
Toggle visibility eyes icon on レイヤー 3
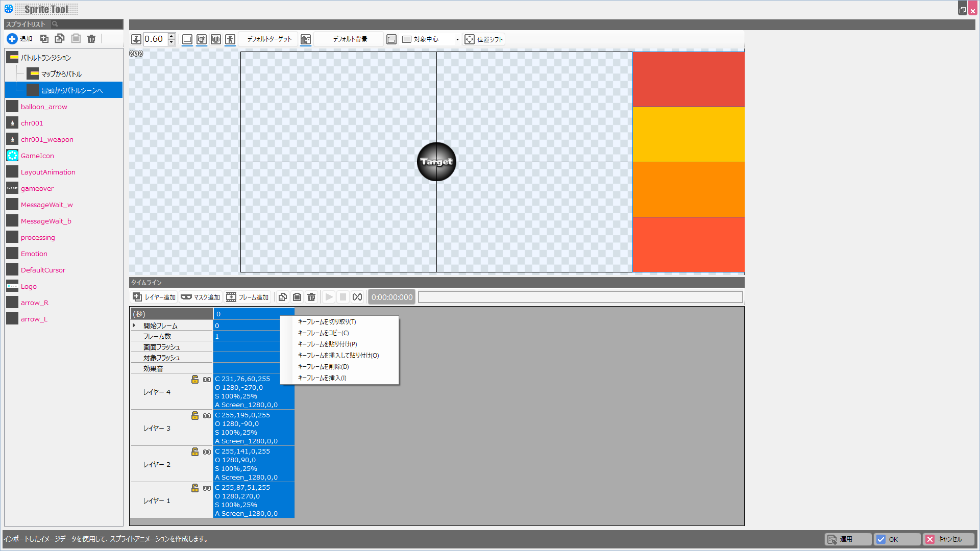pyautogui.click(x=207, y=416)
